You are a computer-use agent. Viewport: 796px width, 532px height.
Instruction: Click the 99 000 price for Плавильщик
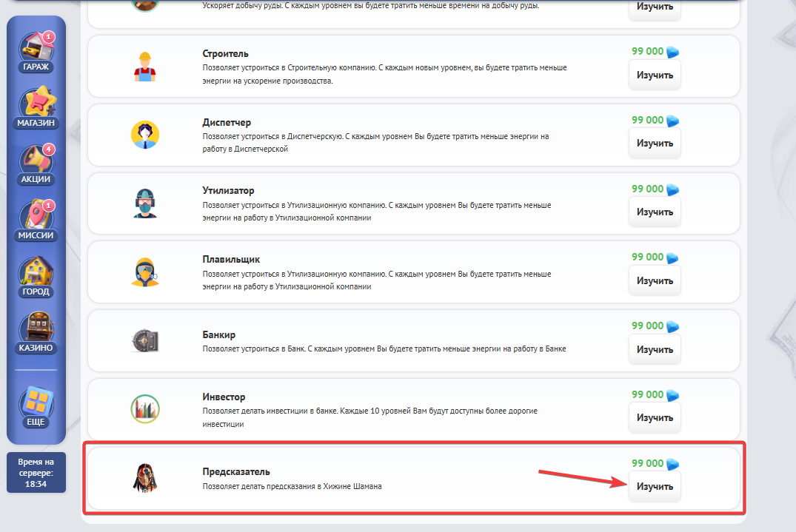pyautogui.click(x=647, y=257)
